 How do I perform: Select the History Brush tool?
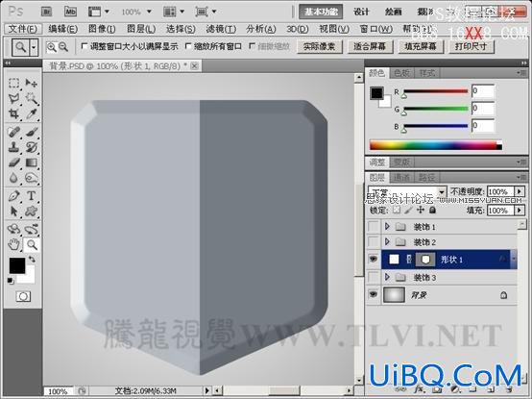(x=32, y=147)
